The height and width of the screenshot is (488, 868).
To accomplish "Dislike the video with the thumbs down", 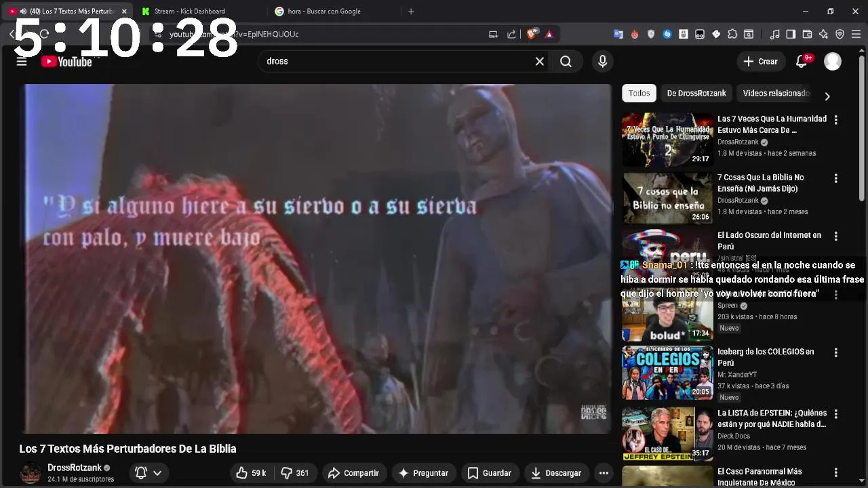I will pyautogui.click(x=295, y=473).
